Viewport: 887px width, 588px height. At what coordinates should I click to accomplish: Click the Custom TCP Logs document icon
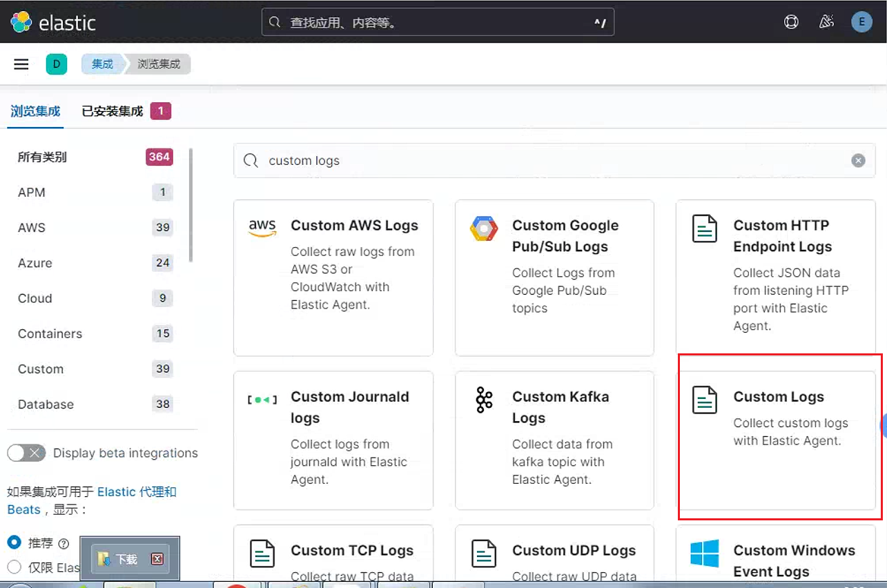click(262, 553)
